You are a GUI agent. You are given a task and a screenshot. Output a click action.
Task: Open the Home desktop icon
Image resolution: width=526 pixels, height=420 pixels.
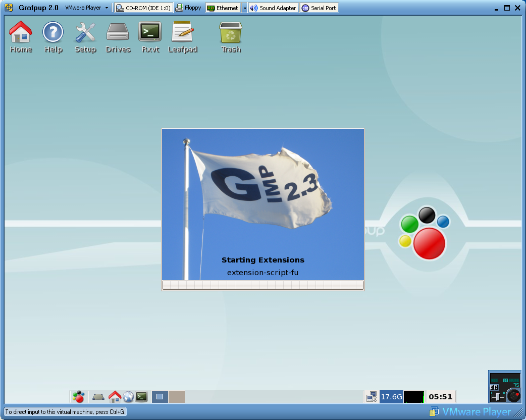pos(21,36)
